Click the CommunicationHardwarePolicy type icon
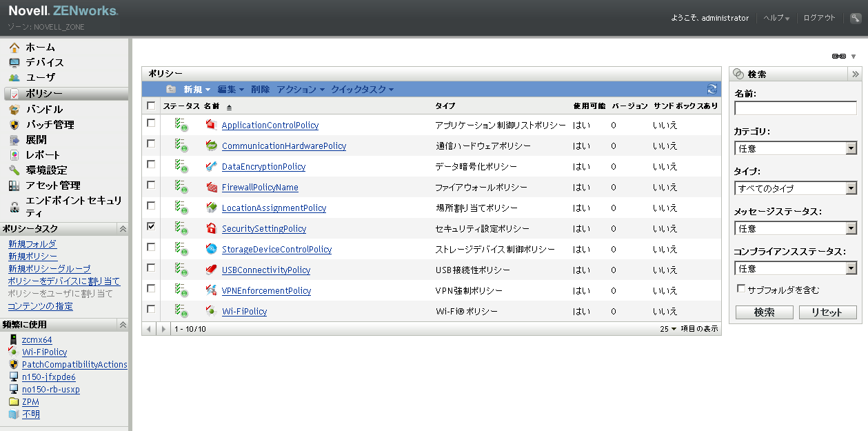868x431 pixels. pyautogui.click(x=212, y=146)
